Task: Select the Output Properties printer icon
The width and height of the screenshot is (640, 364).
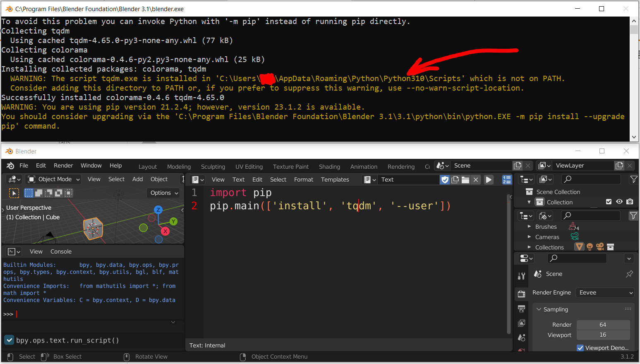Action: pos(521,309)
